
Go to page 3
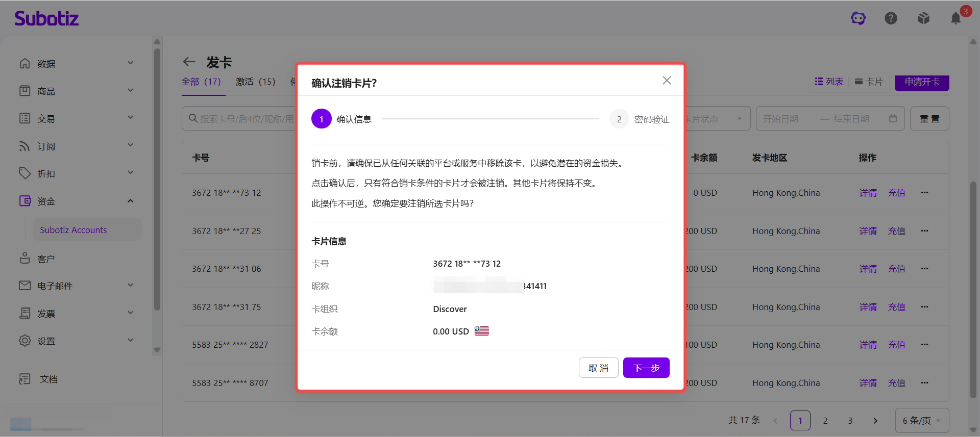(x=850, y=421)
